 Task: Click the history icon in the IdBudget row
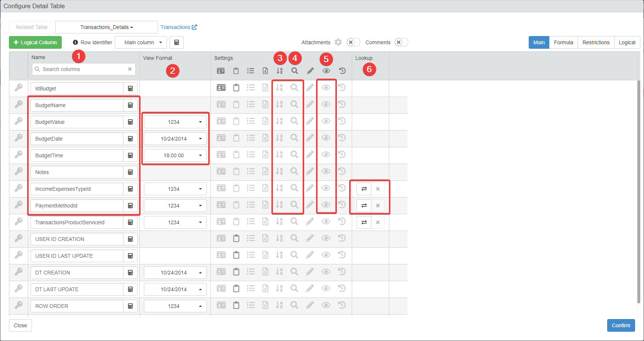tap(342, 88)
